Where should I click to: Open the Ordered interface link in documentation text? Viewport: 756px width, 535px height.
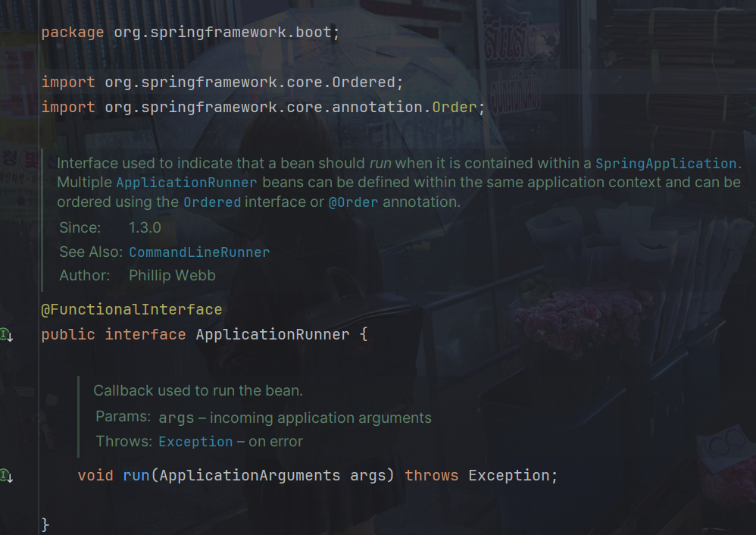211,202
